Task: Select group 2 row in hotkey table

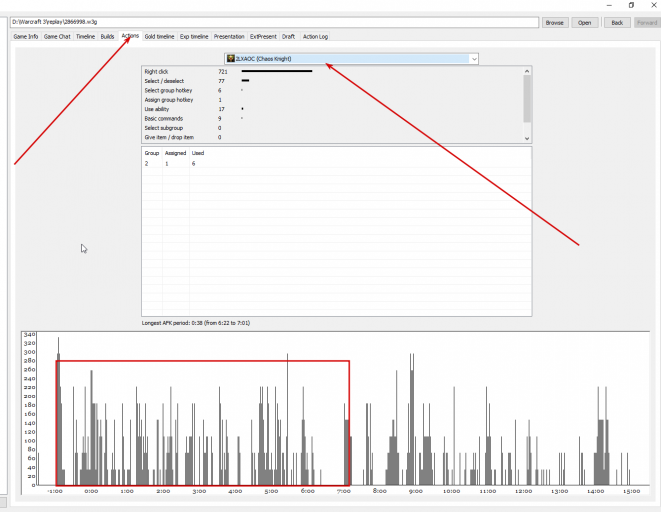Action: [336, 164]
